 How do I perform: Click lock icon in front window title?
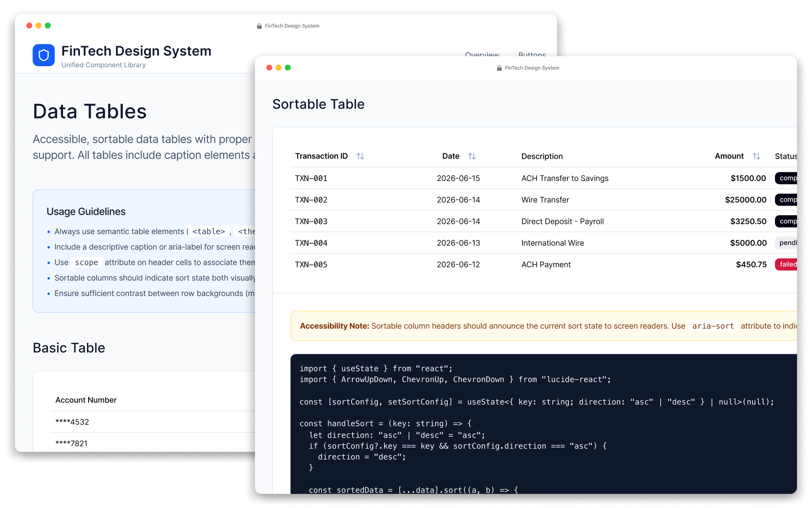[499, 68]
